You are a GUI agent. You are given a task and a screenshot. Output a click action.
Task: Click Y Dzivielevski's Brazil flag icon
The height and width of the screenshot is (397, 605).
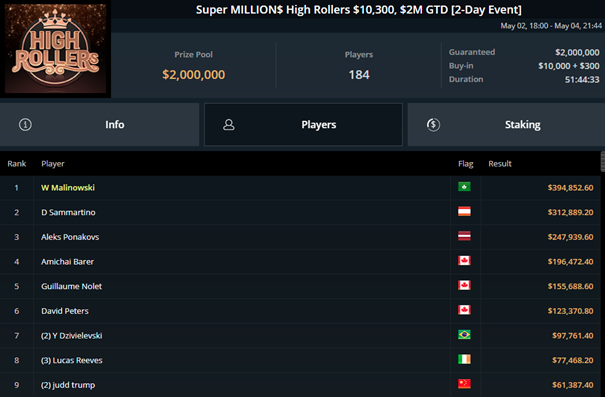click(x=464, y=335)
